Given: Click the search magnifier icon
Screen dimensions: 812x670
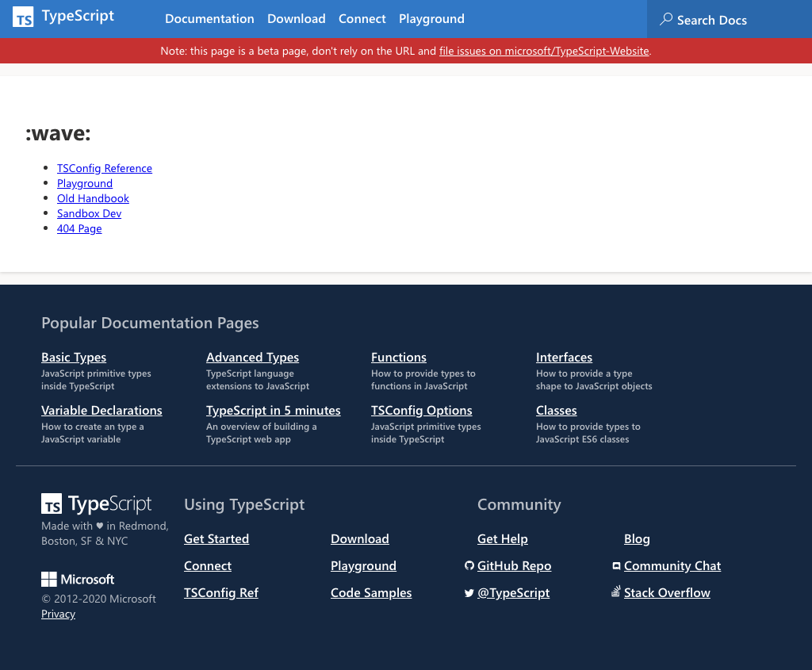Looking at the screenshot, I should (x=667, y=19).
